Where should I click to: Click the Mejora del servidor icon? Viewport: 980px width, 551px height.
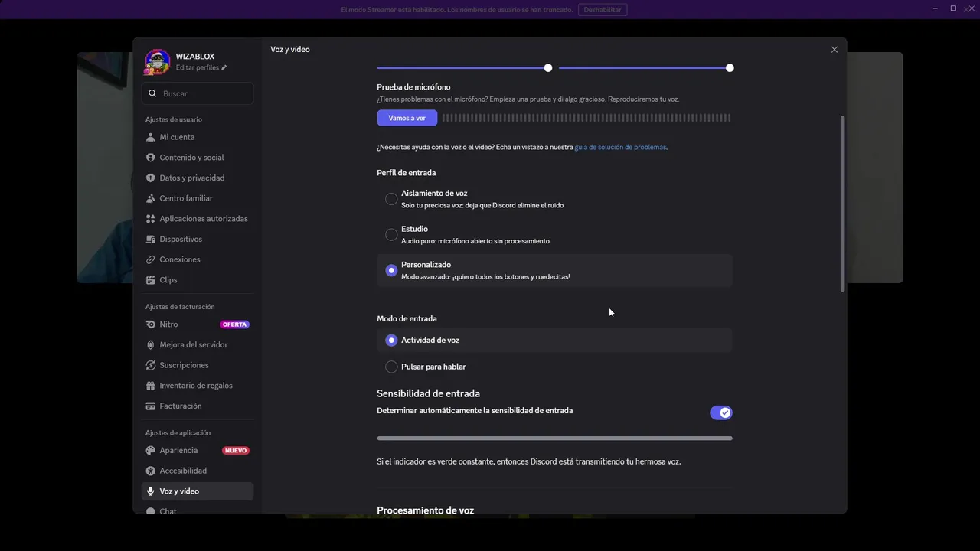click(151, 345)
